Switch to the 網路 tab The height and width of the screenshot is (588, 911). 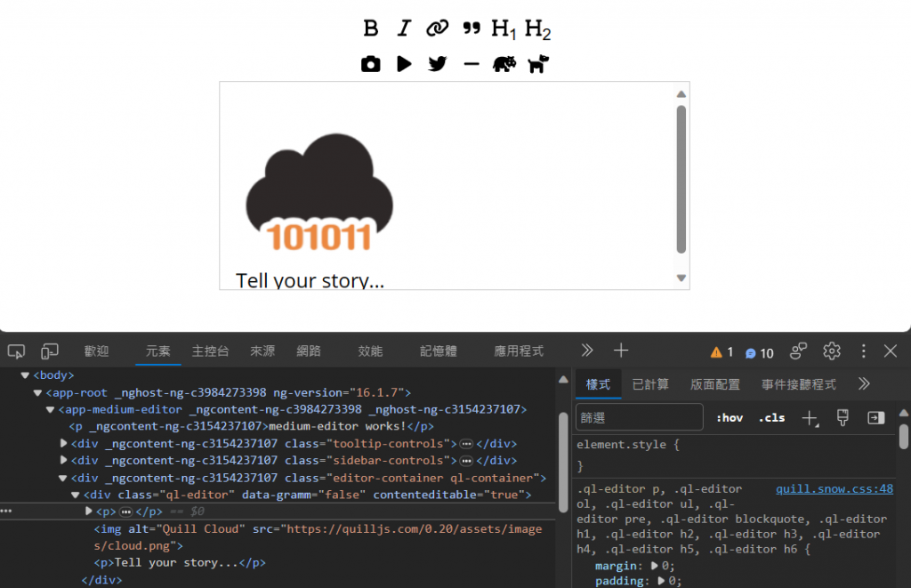tap(309, 351)
